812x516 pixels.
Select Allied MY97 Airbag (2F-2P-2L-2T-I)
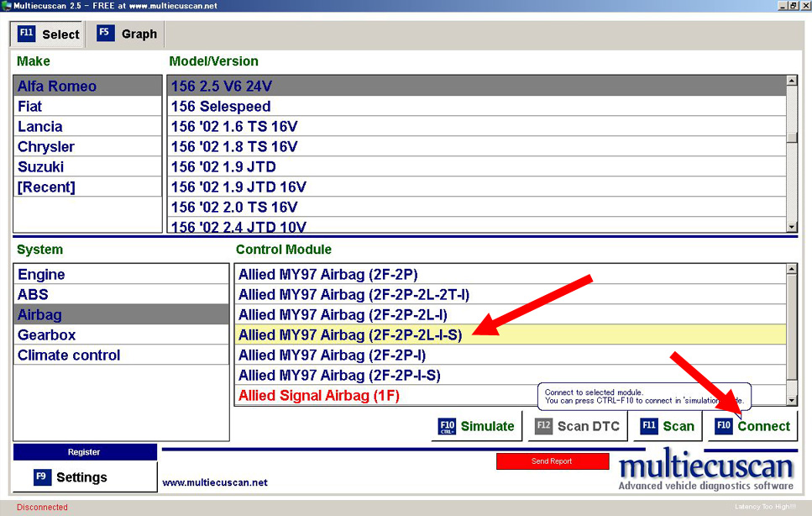(x=510, y=294)
